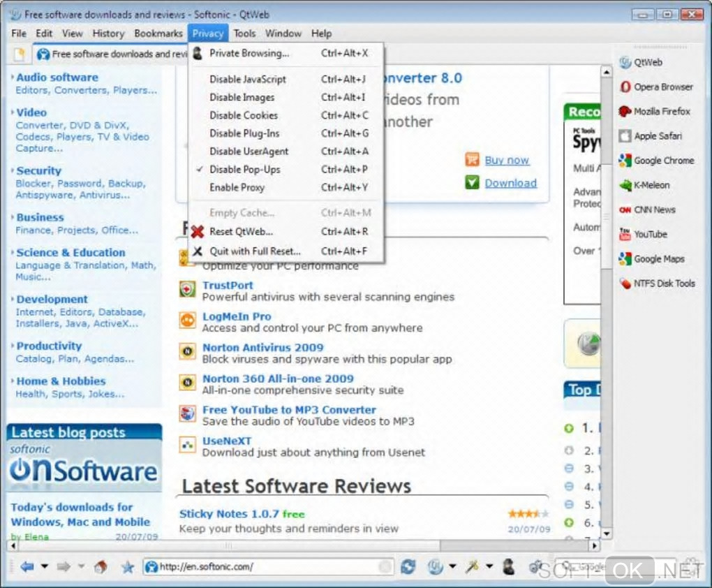Open the dropdown next to QtWeb globe icon

point(453,566)
